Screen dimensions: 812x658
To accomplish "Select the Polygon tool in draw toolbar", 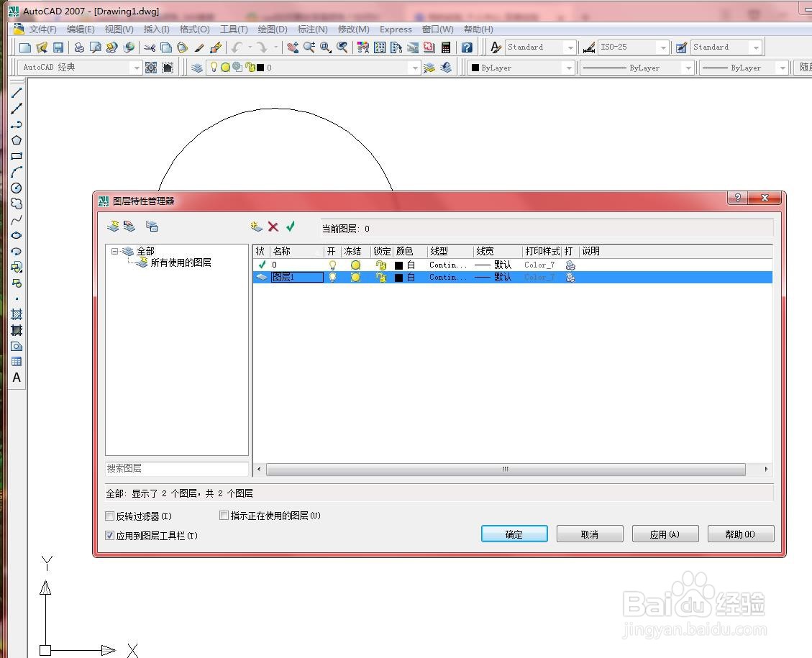I will (17, 140).
